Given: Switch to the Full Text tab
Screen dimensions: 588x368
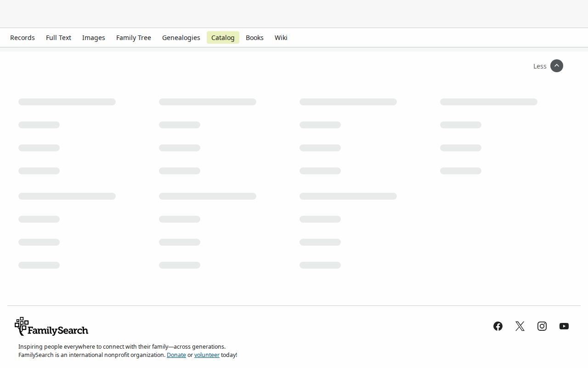Looking at the screenshot, I should pos(58,38).
